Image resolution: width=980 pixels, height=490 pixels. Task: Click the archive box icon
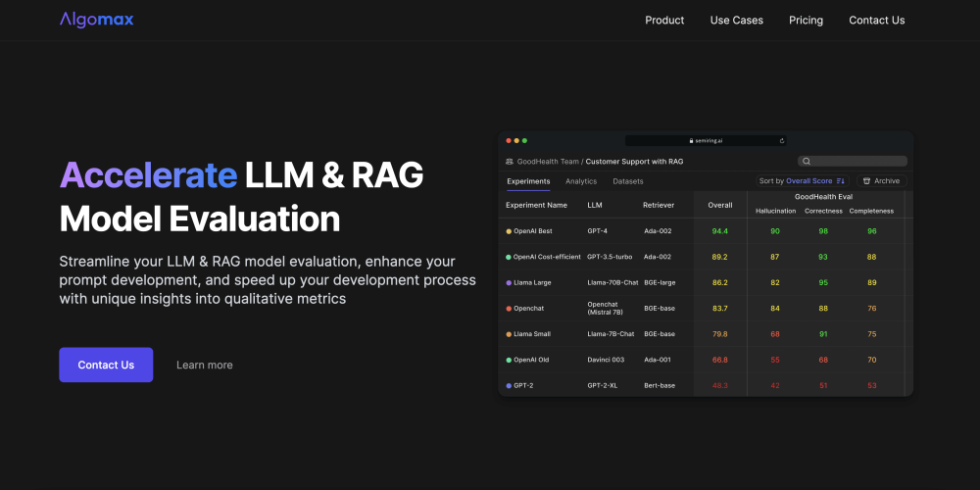pyautogui.click(x=866, y=181)
